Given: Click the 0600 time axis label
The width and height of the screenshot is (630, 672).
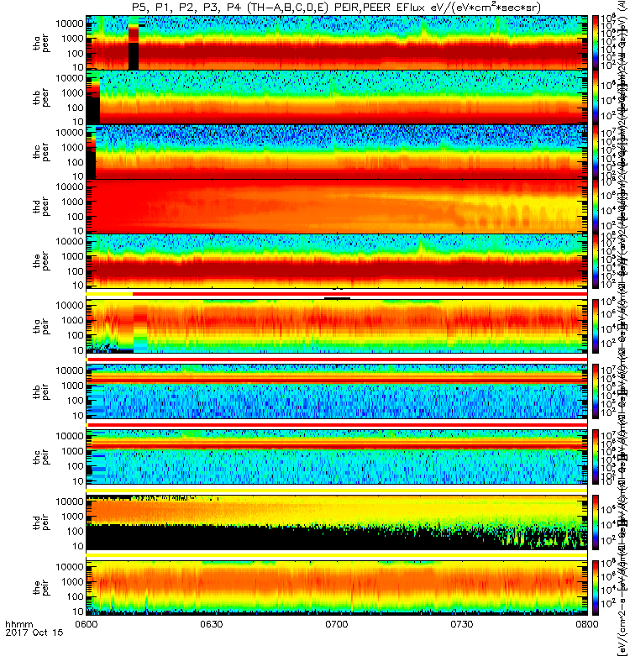Looking at the screenshot, I should click(87, 624).
